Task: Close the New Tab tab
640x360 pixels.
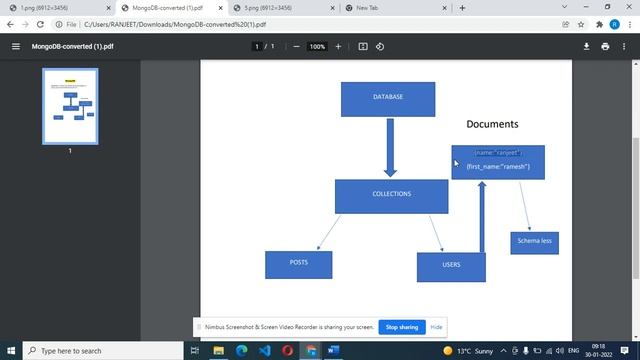Action: coord(444,8)
